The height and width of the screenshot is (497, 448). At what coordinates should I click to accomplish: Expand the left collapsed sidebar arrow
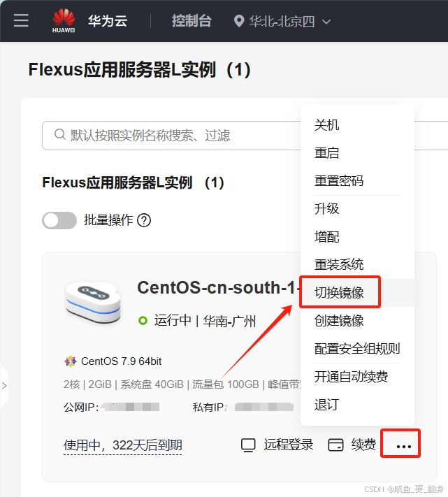tap(4, 386)
